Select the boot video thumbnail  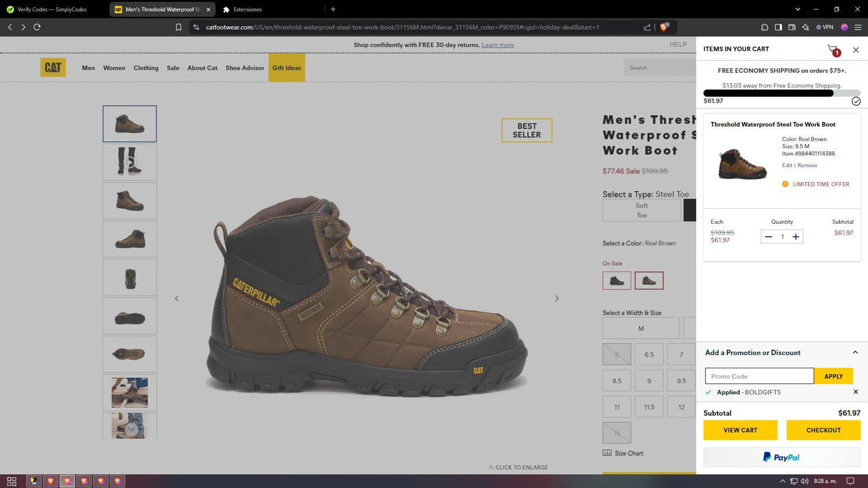tap(130, 162)
